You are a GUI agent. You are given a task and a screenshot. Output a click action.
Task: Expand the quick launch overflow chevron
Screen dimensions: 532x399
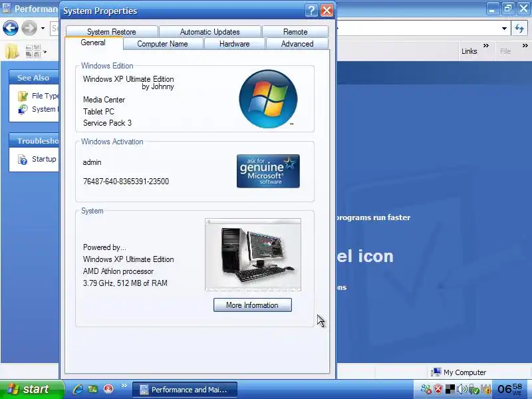(124, 386)
